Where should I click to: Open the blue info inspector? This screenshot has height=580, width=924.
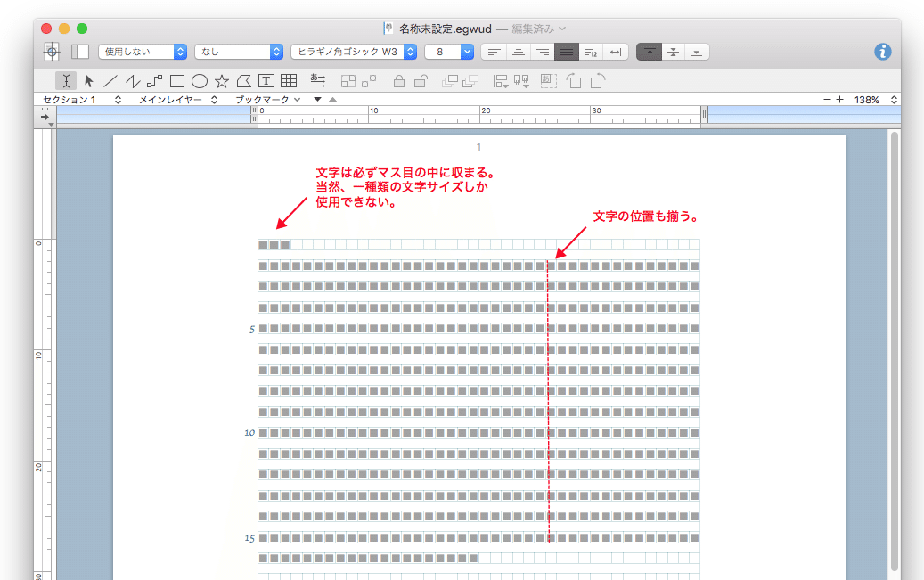pos(883,52)
